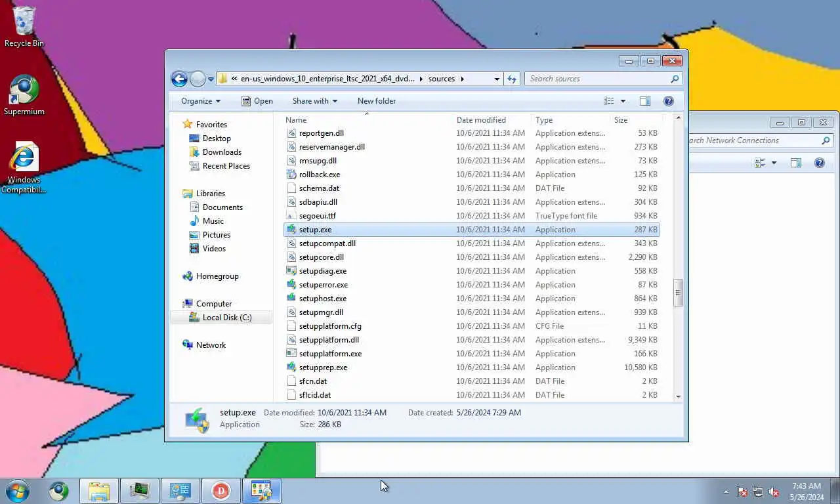Open the Share with dropdown
Viewport: 840px width, 504px height.
pyautogui.click(x=315, y=101)
